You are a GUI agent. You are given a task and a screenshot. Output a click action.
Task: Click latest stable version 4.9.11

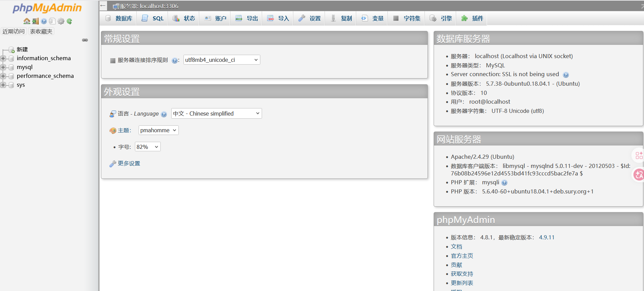pyautogui.click(x=546, y=237)
